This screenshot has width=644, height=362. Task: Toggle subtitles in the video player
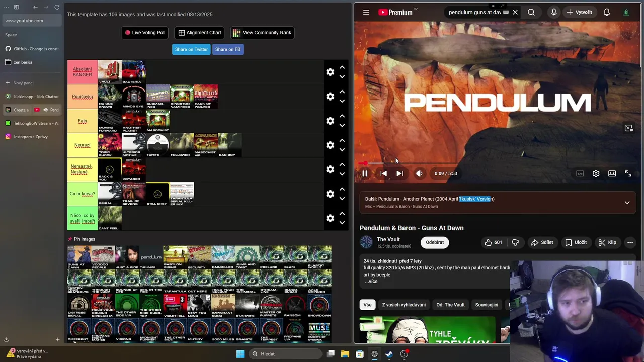click(x=580, y=173)
